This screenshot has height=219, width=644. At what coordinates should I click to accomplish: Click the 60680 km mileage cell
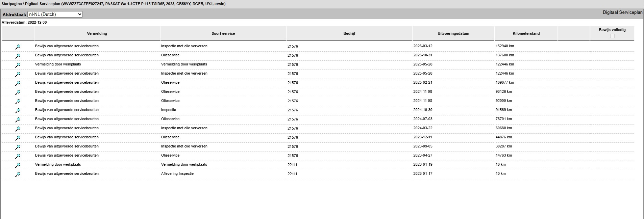tap(504, 128)
